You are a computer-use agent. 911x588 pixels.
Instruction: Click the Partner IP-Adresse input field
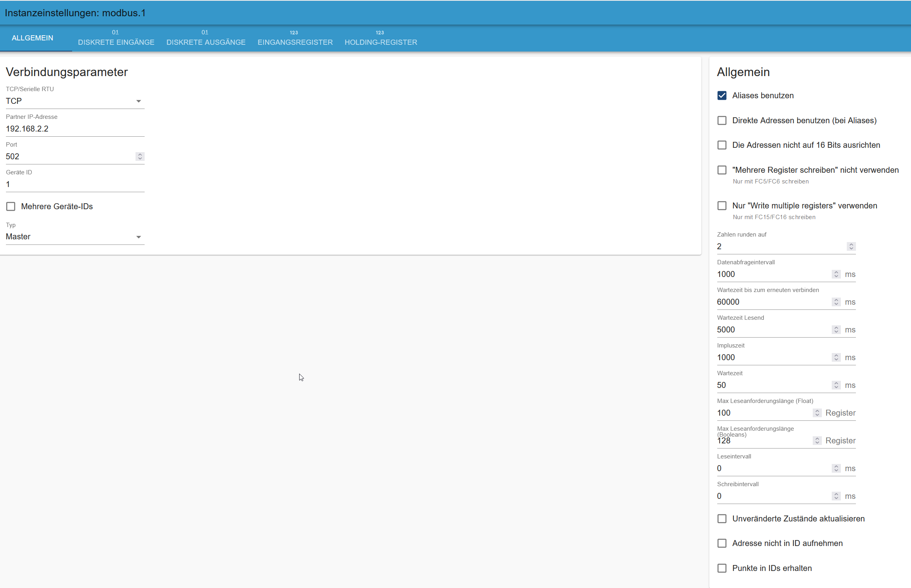(x=75, y=129)
